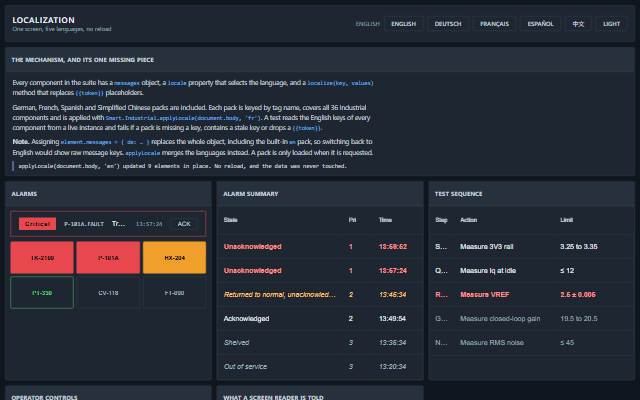Toggle the Light theme button

click(x=611, y=24)
